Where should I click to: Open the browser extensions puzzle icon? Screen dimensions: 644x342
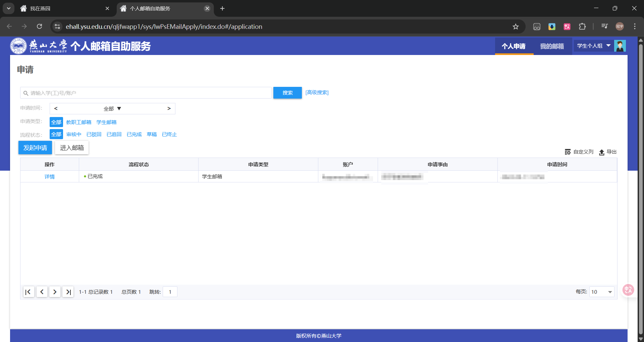(x=582, y=26)
